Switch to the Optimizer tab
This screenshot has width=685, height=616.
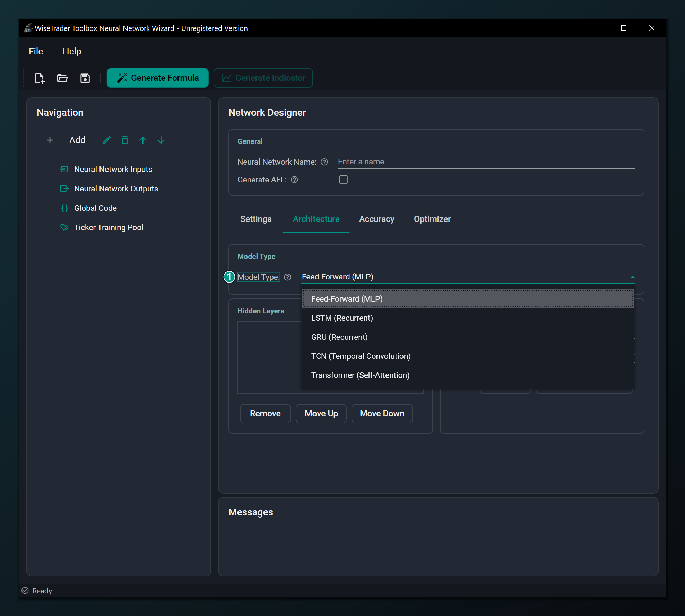pos(432,219)
